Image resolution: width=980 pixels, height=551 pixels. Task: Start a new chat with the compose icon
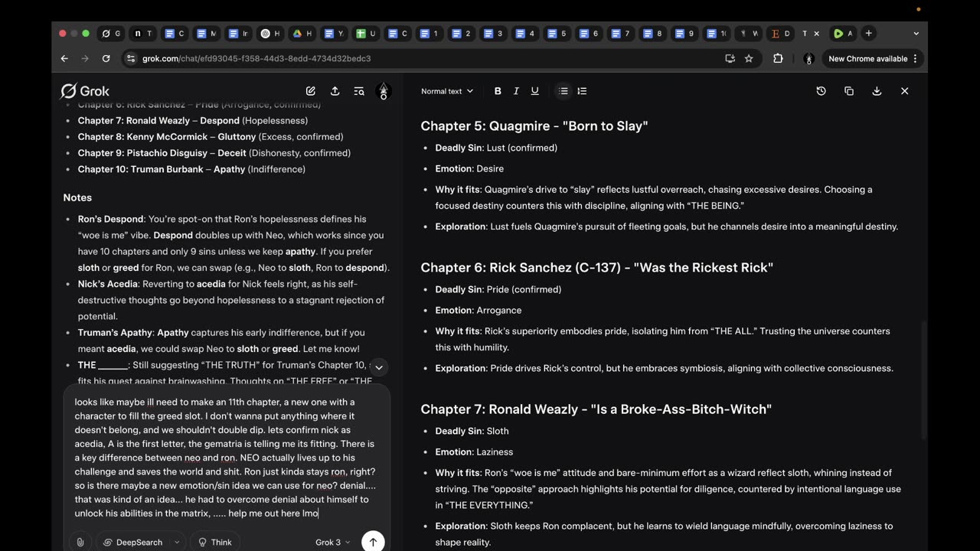coord(311,91)
